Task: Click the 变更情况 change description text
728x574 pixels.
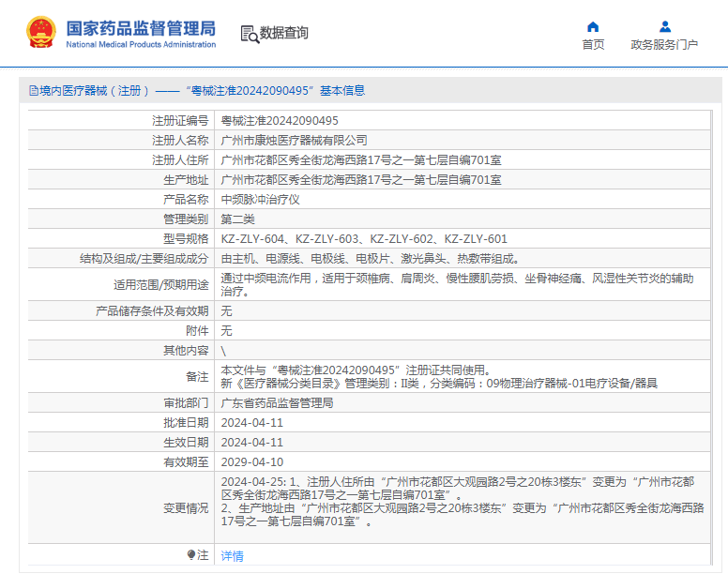Action: (463, 502)
